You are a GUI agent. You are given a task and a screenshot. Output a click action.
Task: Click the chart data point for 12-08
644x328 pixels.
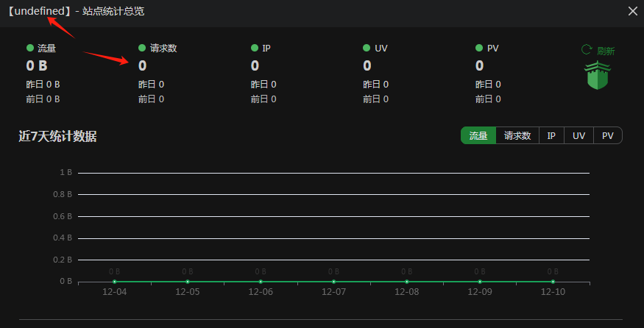pos(407,282)
